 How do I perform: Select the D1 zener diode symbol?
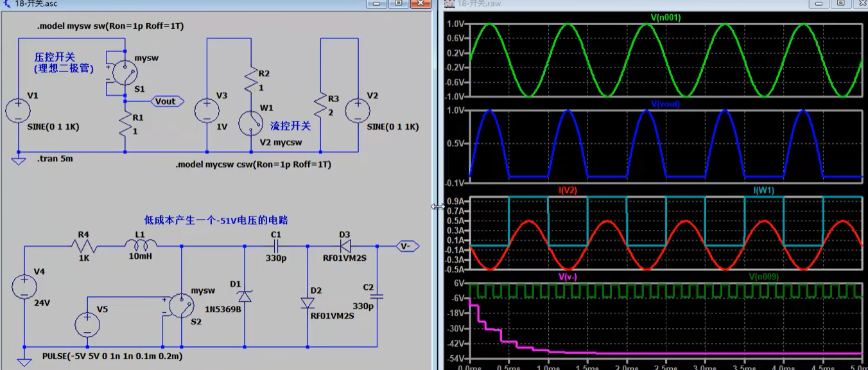(245, 296)
